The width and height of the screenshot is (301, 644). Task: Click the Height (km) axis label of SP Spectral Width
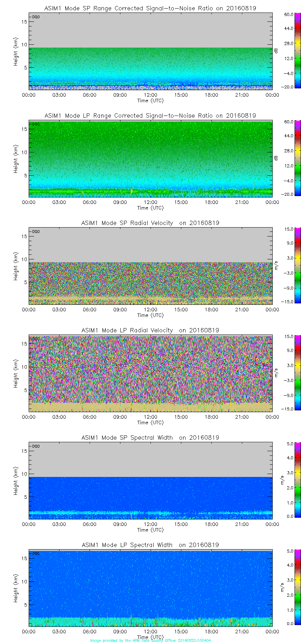(x=16, y=480)
